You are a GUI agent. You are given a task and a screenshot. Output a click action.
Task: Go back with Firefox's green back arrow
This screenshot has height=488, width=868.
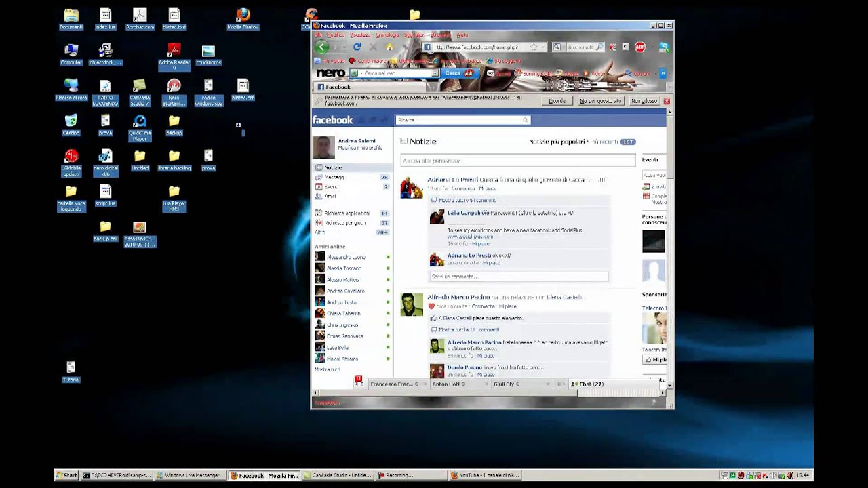tap(322, 47)
